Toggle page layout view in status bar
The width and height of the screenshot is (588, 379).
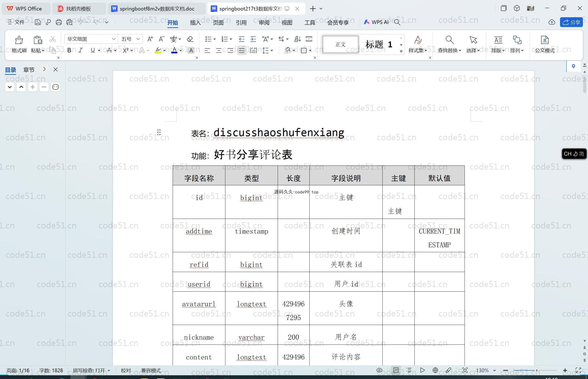[x=396, y=370]
